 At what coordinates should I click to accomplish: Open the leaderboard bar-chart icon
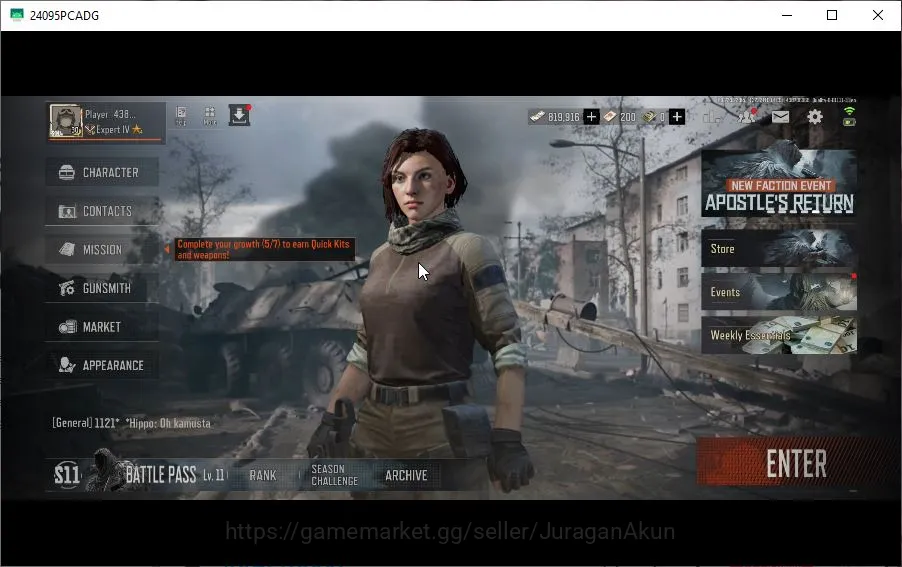click(712, 117)
